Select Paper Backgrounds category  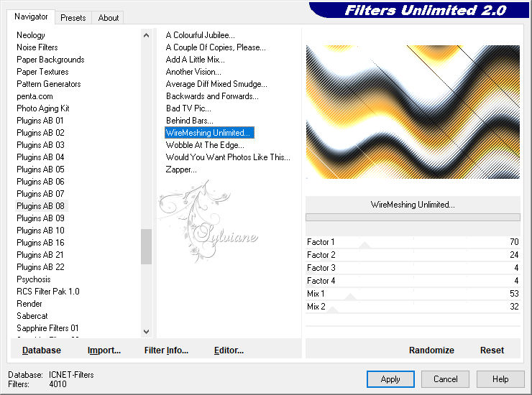pyautogui.click(x=50, y=60)
